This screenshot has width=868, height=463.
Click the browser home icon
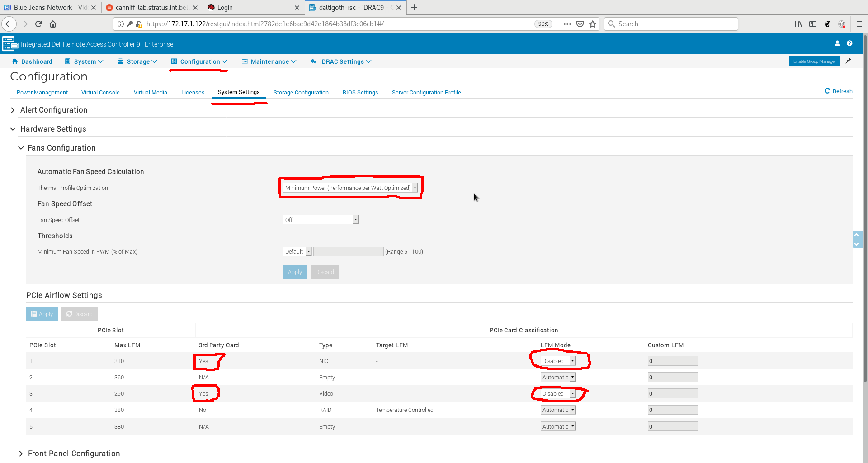pyautogui.click(x=53, y=24)
